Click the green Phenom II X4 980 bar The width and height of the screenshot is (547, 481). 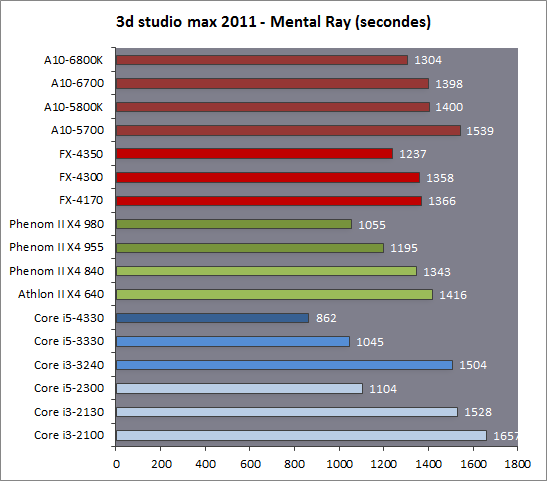point(234,224)
